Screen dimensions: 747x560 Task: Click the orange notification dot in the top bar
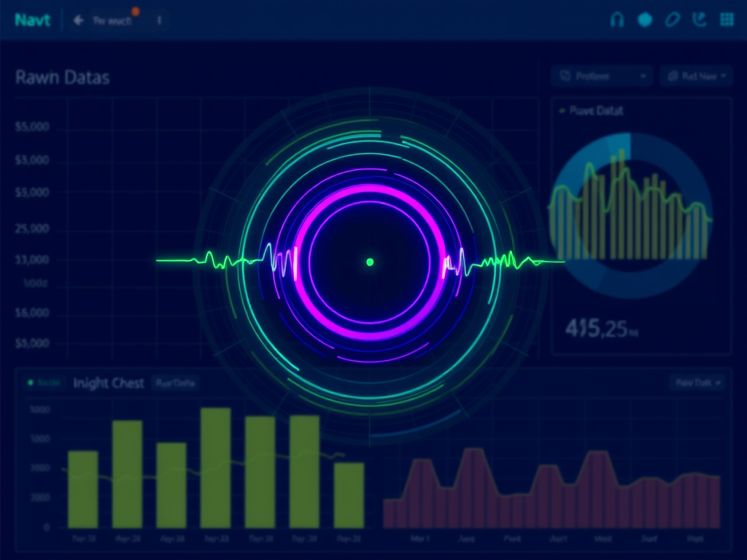(x=135, y=12)
